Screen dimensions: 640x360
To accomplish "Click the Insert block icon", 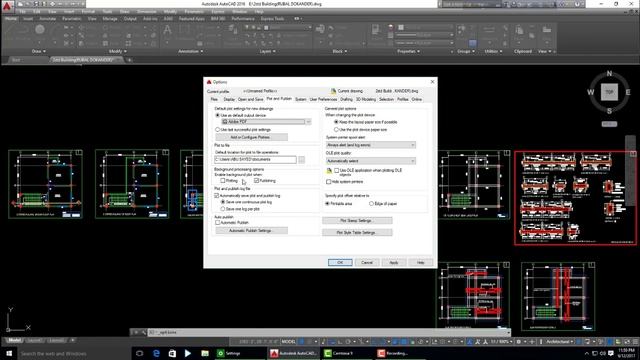I will [x=320, y=29].
